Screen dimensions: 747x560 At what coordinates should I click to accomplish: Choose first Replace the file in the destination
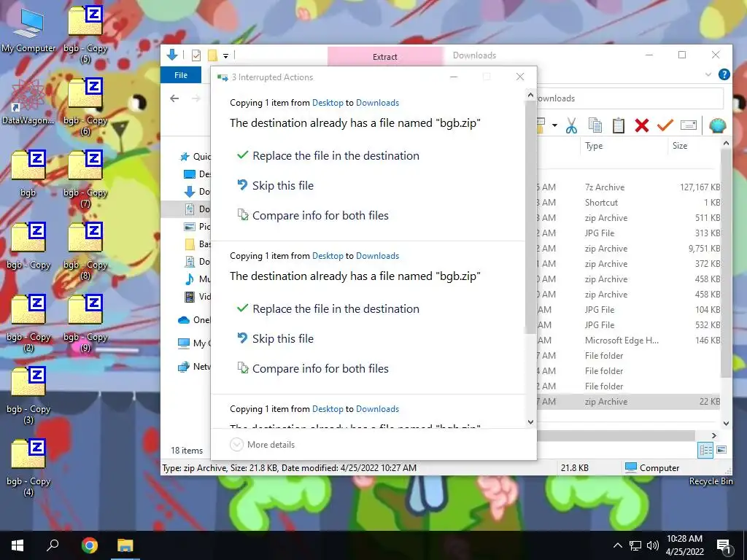[328, 156]
